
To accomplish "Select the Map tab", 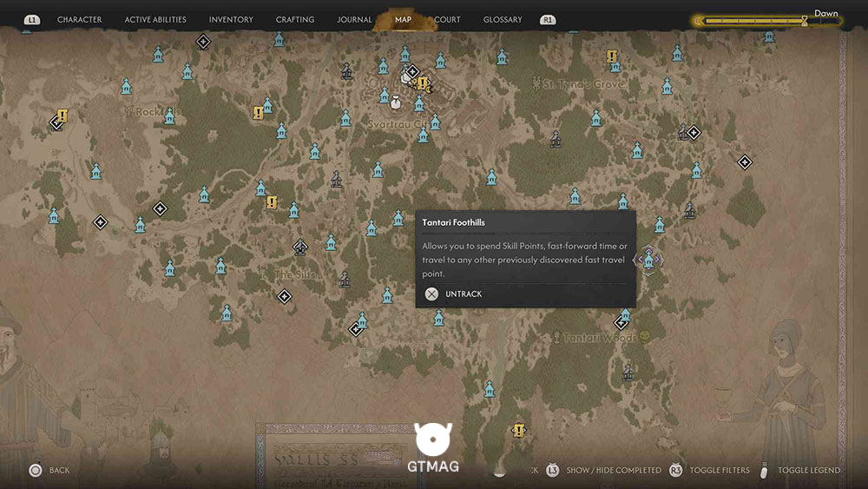I will [403, 19].
